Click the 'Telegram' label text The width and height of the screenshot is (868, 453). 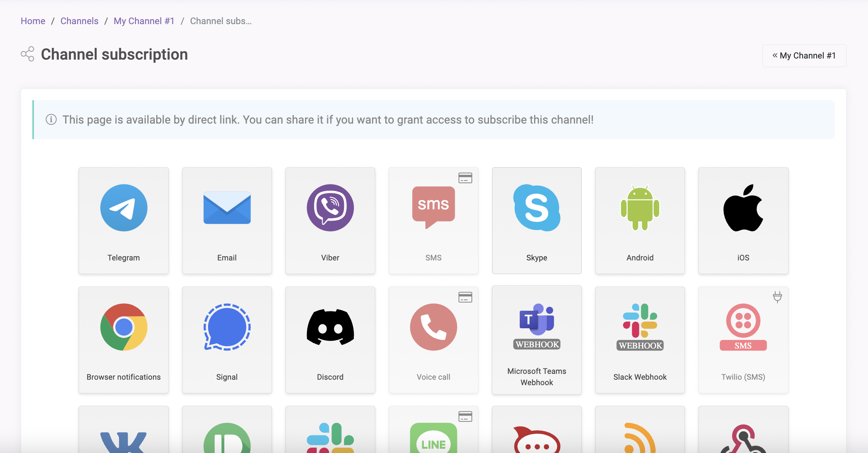[x=123, y=258]
